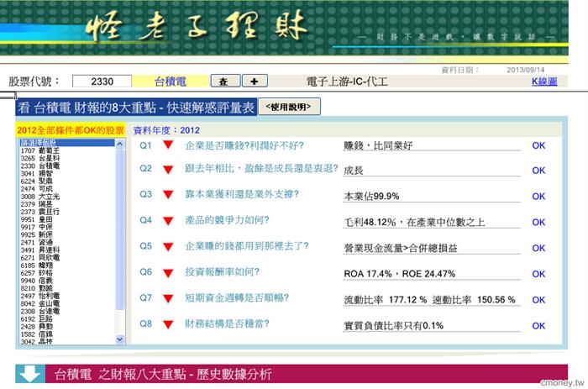Viewport: 588px width, 389px height.
Task: Expand Q4 red triangle for 產品的競爭力
Action: click(x=168, y=221)
